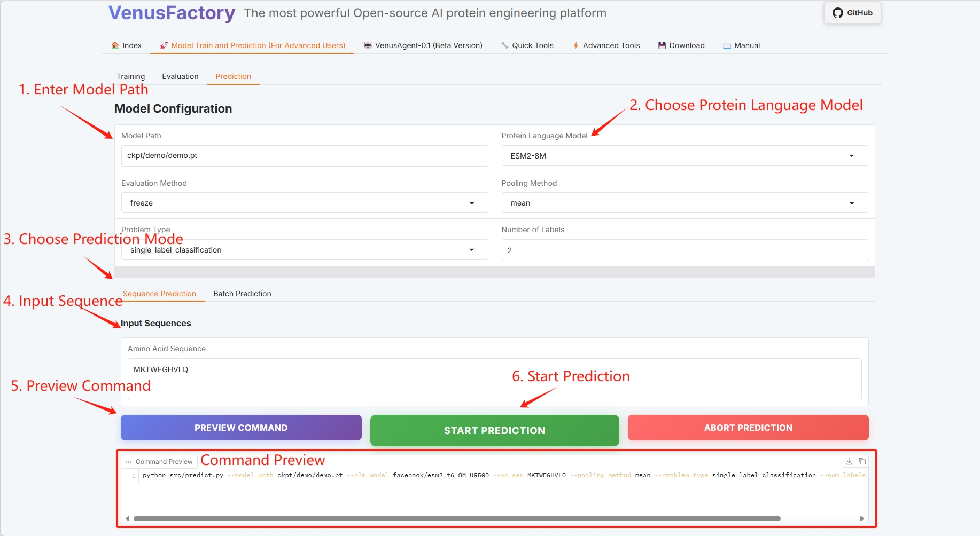Open the Index home tab
This screenshot has height=536, width=980.
tap(127, 45)
